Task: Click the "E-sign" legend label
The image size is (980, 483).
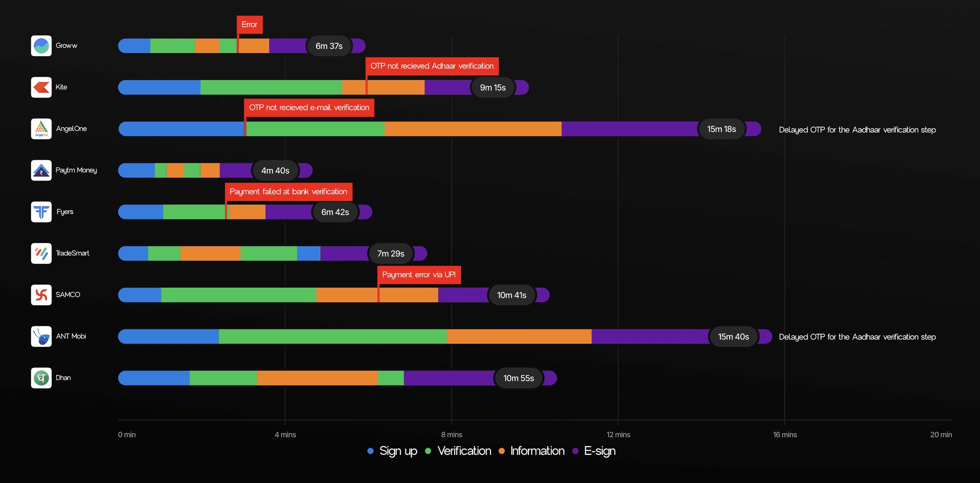Action: pos(600,451)
